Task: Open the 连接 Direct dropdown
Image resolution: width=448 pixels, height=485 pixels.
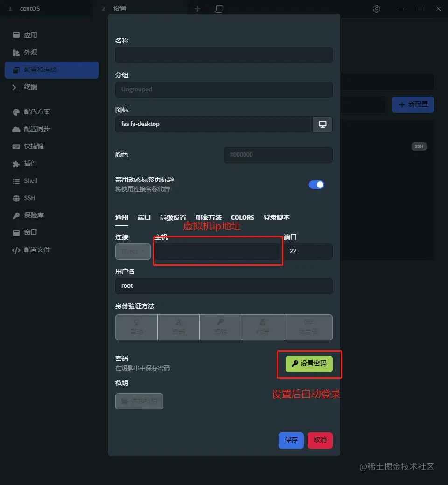Action: click(x=133, y=251)
